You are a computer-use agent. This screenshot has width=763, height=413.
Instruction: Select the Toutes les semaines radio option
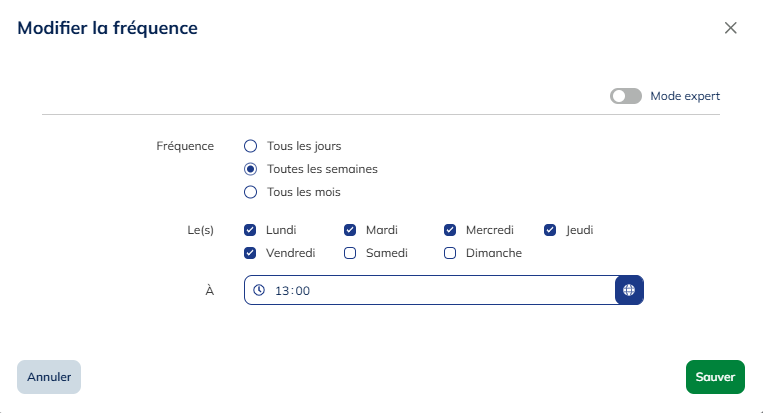251,169
